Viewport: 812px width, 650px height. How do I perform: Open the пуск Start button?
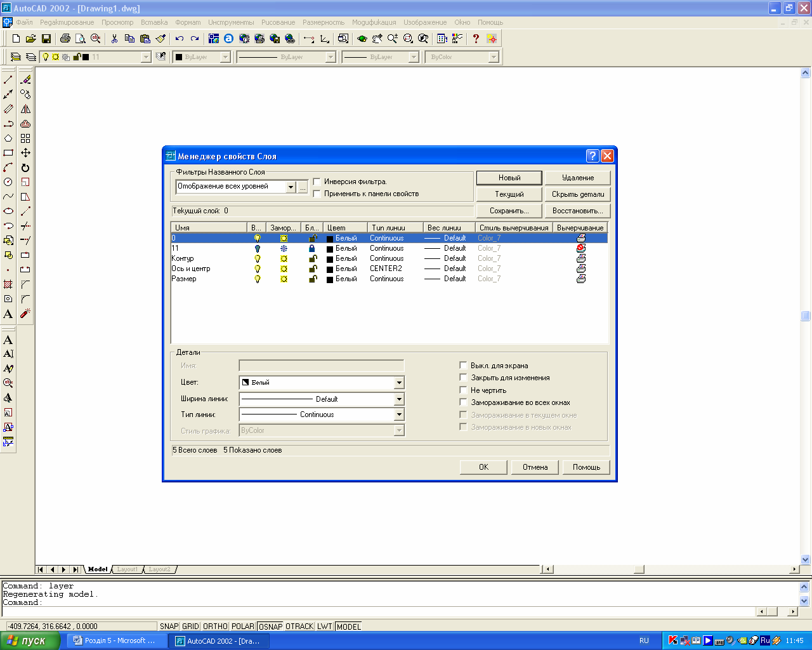30,641
